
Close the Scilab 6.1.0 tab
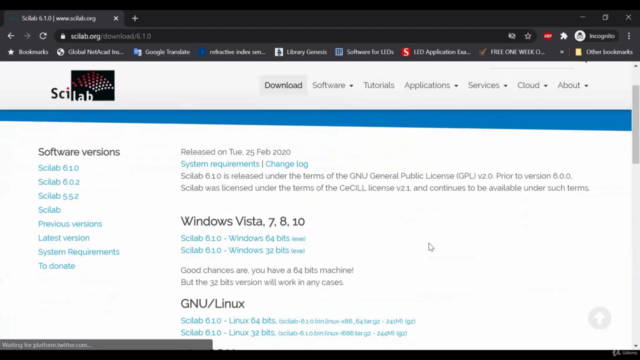point(116,18)
